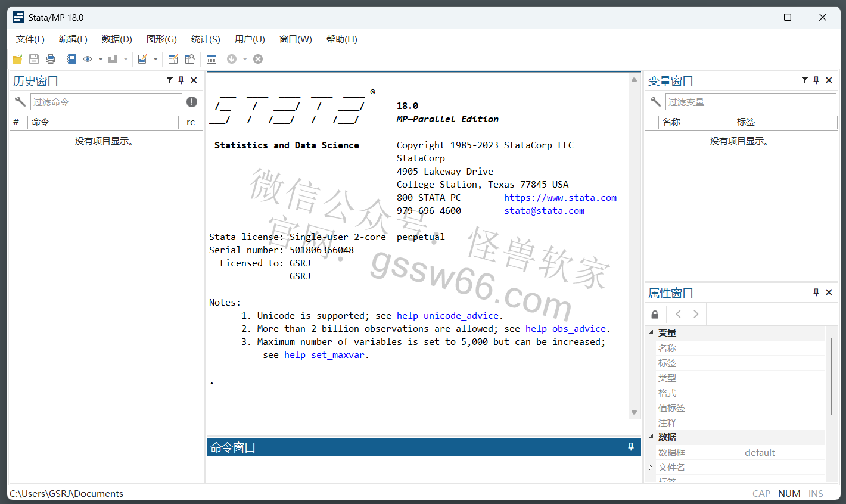The width and height of the screenshot is (846, 504).
Task: Print results using the printer icon
Action: [x=51, y=59]
